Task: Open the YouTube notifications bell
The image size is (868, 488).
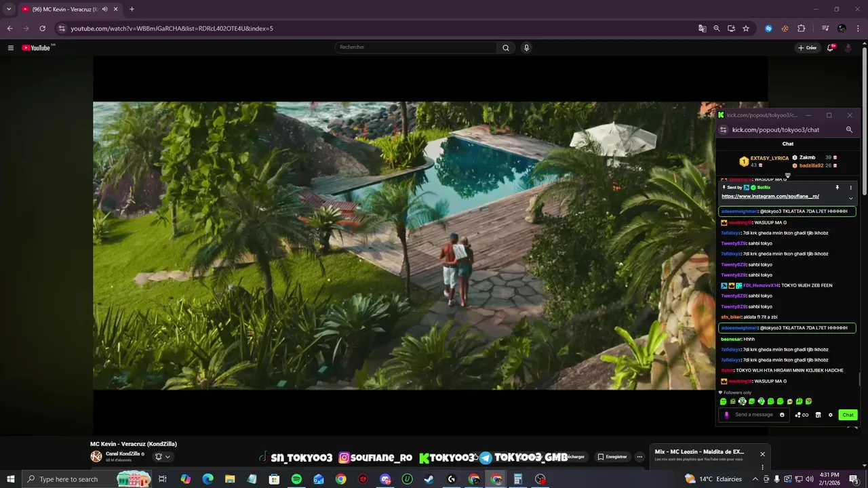Action: coord(830,47)
